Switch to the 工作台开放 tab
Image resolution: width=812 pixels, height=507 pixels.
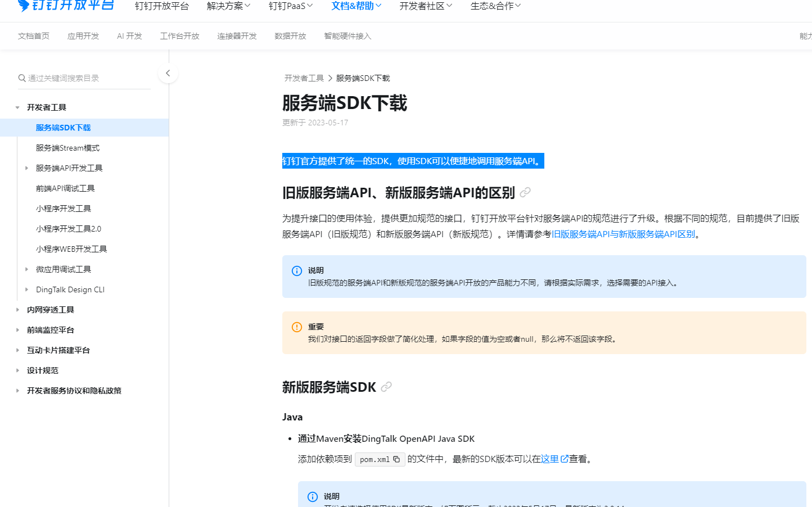180,36
